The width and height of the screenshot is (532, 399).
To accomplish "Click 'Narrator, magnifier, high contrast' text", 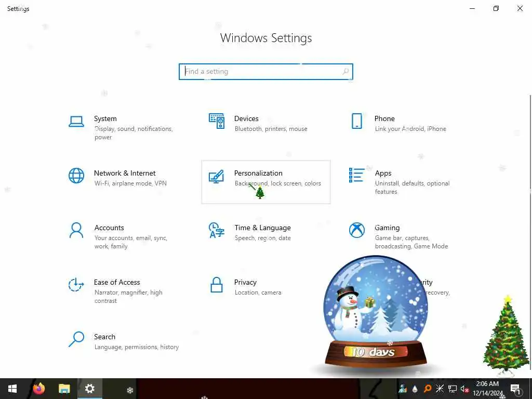I will tap(128, 297).
